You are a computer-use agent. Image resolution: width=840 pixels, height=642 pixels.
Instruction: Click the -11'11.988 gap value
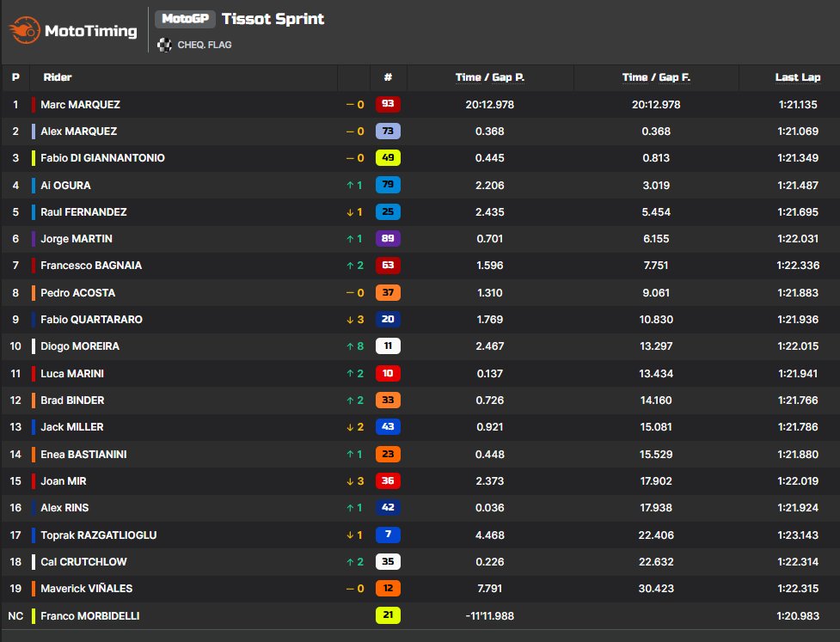point(490,615)
